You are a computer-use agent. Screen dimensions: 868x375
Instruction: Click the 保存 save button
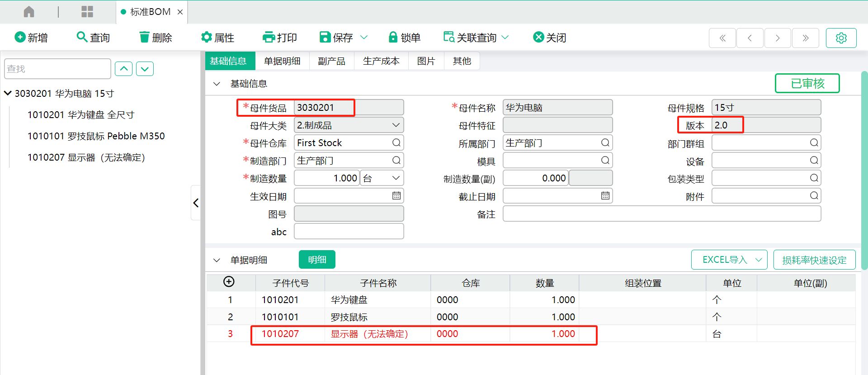(x=336, y=38)
